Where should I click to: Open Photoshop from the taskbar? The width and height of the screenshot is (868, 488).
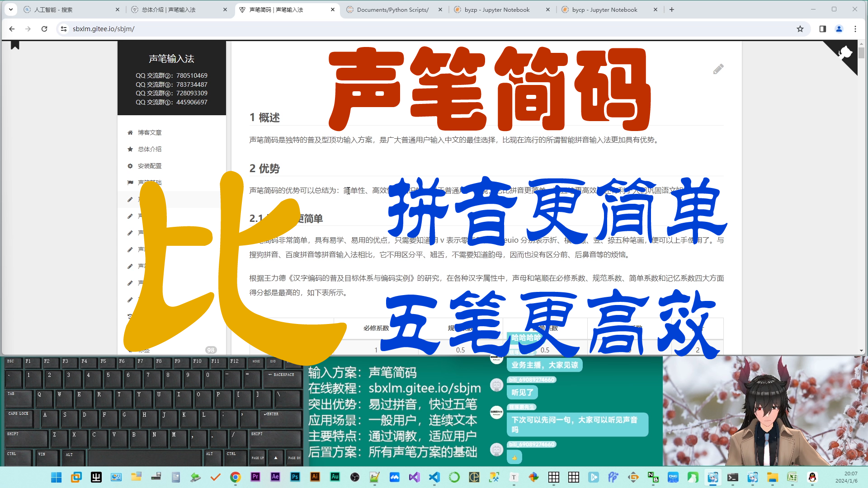(295, 477)
